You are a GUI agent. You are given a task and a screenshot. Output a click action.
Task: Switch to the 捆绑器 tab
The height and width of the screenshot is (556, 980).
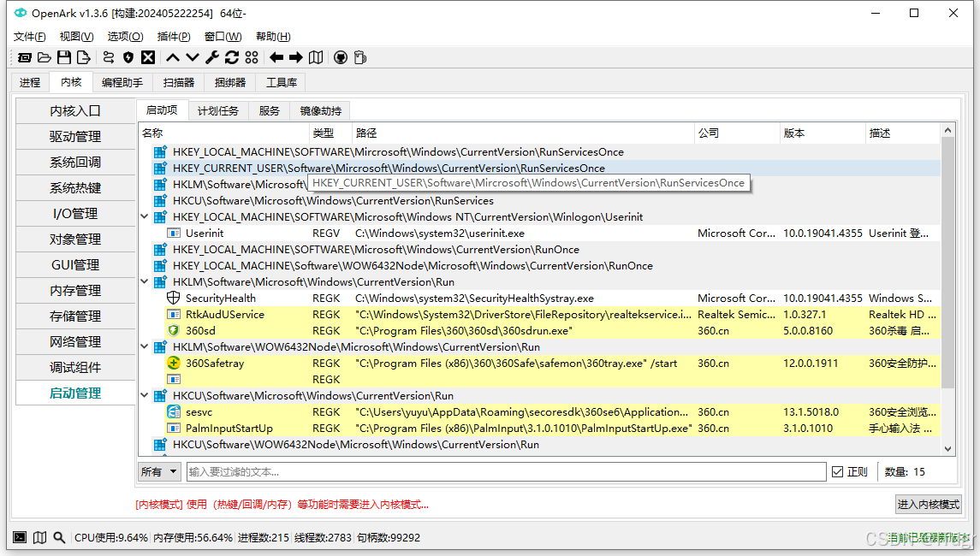230,82
